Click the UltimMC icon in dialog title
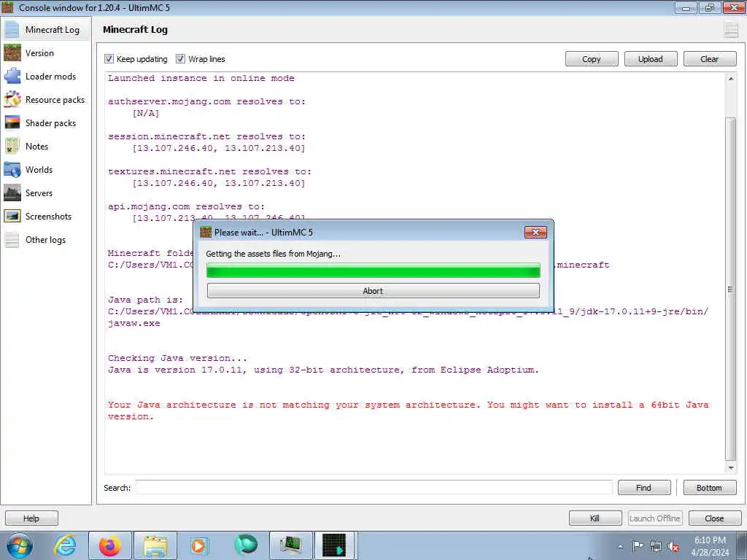This screenshot has height=560, width=747. point(205,233)
